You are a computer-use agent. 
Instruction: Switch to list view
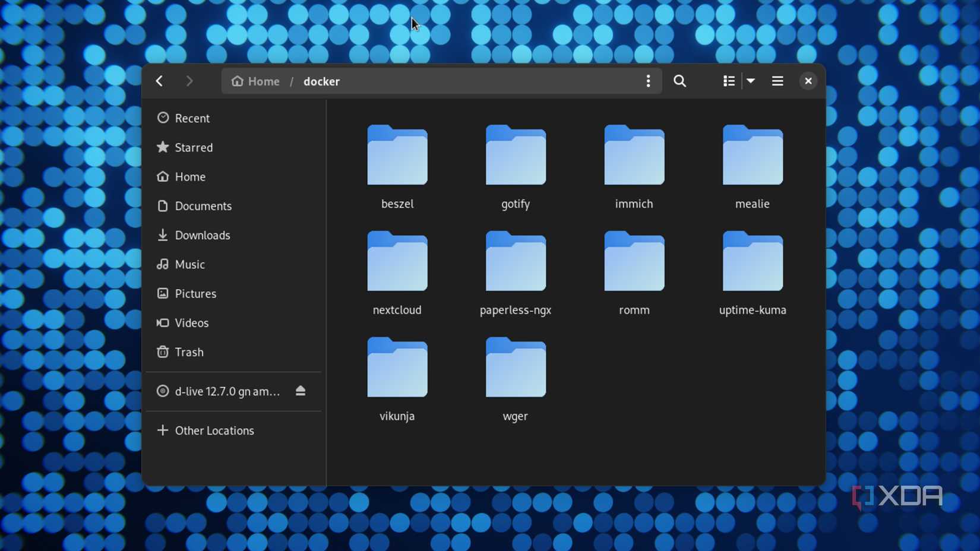(728, 81)
